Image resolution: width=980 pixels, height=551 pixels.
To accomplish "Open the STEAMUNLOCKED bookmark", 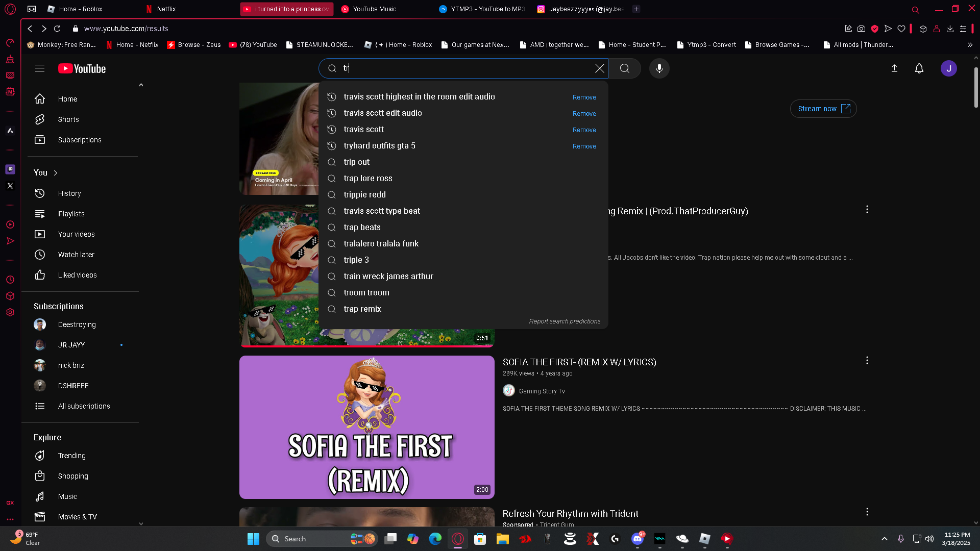I will pyautogui.click(x=320, y=45).
